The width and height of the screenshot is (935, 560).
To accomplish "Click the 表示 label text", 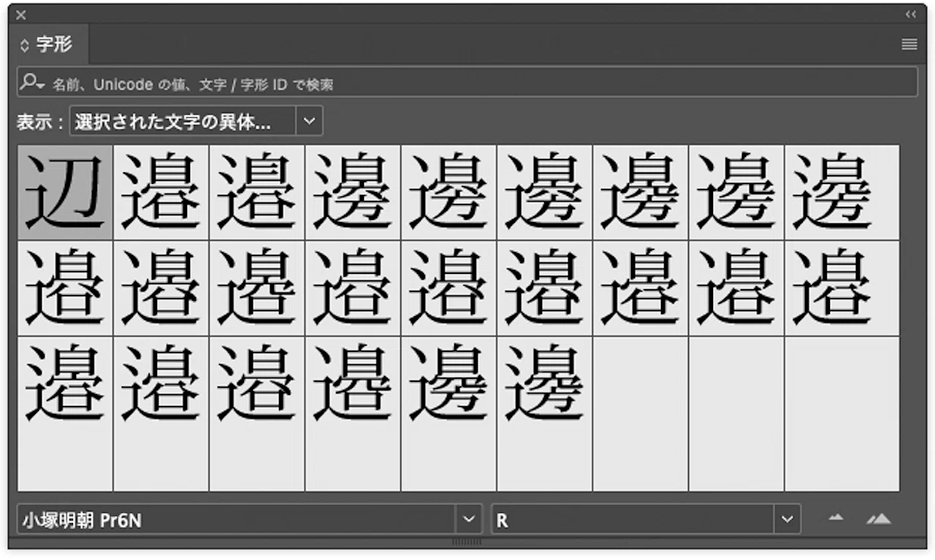I will [x=39, y=122].
